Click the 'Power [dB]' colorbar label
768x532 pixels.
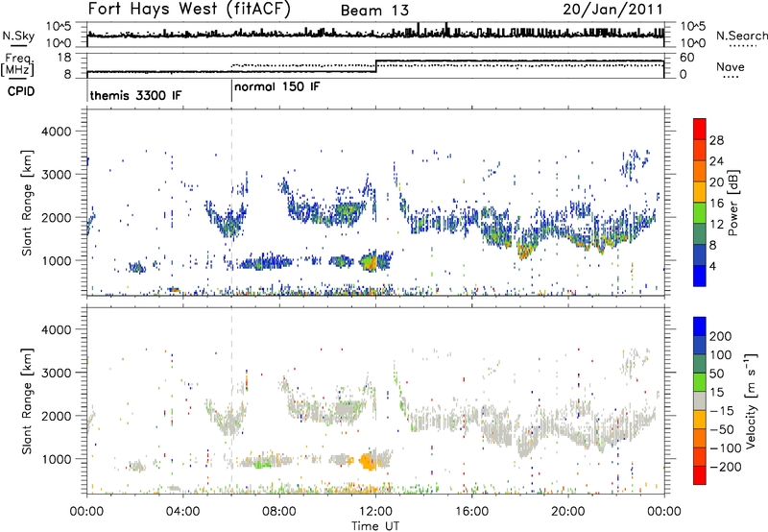point(732,203)
